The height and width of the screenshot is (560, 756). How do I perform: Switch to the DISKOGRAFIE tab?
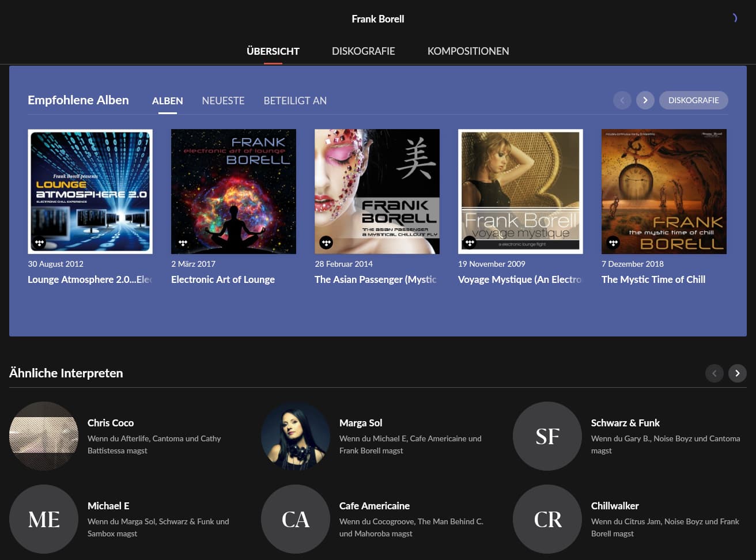pos(363,51)
